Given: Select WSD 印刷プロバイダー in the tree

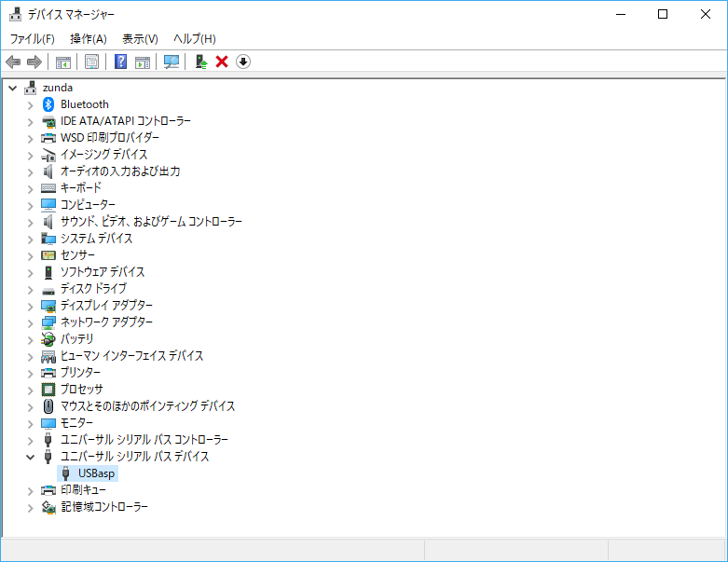Looking at the screenshot, I should (110, 138).
